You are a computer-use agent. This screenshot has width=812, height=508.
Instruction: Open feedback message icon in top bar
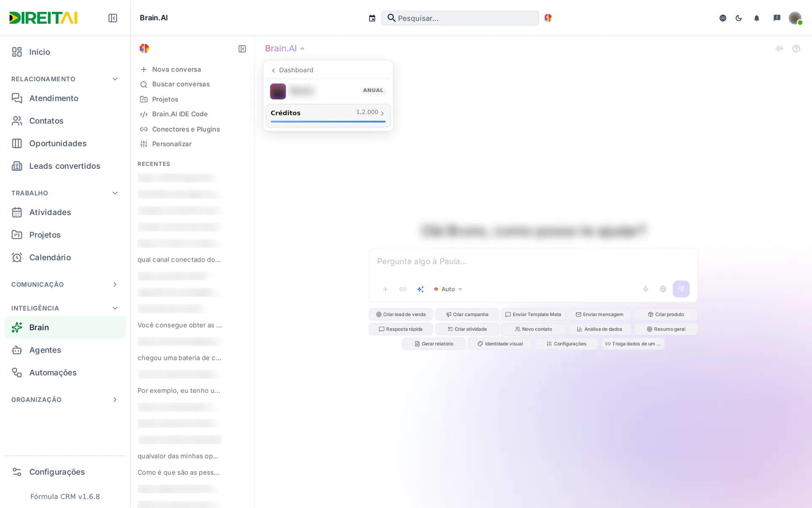[x=777, y=18]
